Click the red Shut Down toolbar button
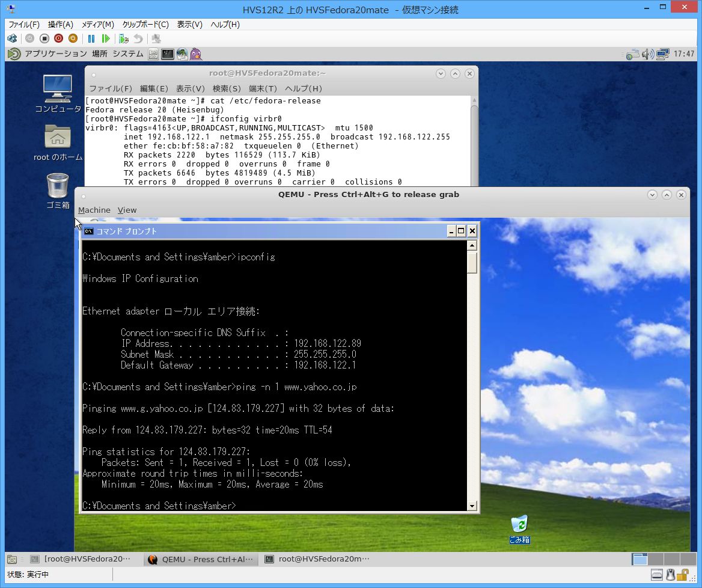Viewport: 702px width, 588px height. (x=58, y=38)
